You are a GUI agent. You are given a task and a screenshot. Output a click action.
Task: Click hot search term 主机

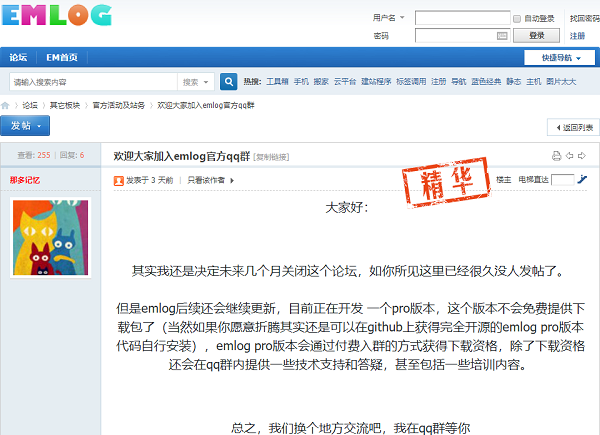click(533, 81)
